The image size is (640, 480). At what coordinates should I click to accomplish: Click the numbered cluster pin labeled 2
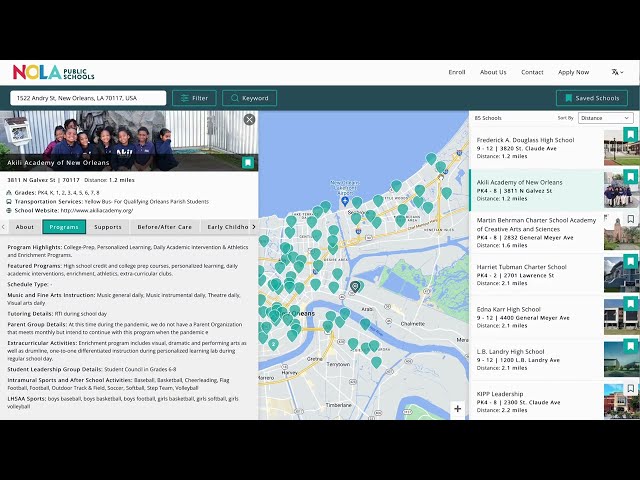(x=273, y=344)
